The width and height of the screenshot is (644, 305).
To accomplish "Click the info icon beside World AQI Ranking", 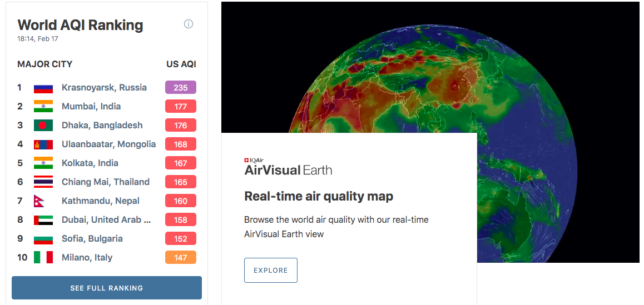I will pyautogui.click(x=188, y=24).
